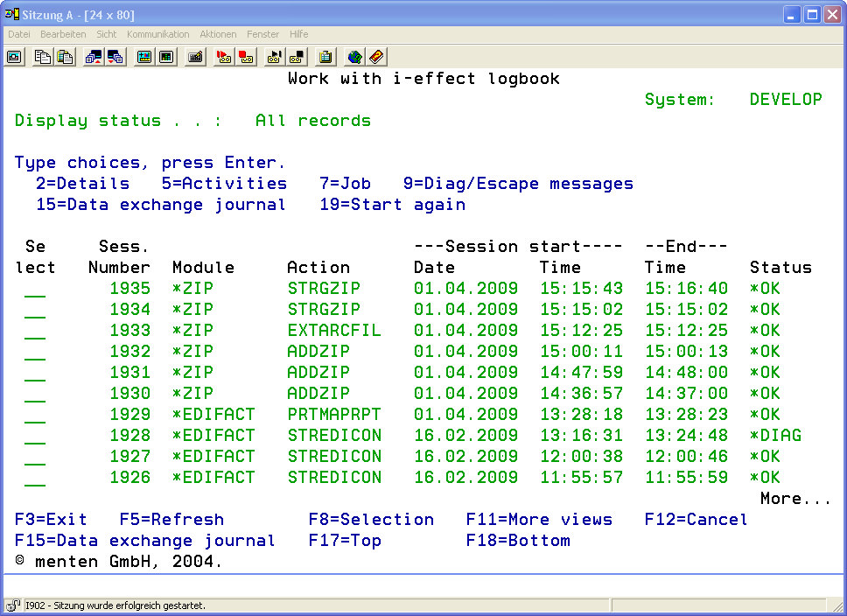847x616 pixels.
Task: Click the Print Screen toolbar icon
Action: (15, 57)
